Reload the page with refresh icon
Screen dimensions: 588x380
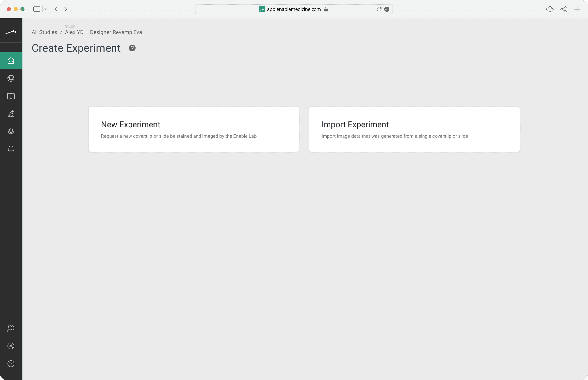tap(379, 9)
